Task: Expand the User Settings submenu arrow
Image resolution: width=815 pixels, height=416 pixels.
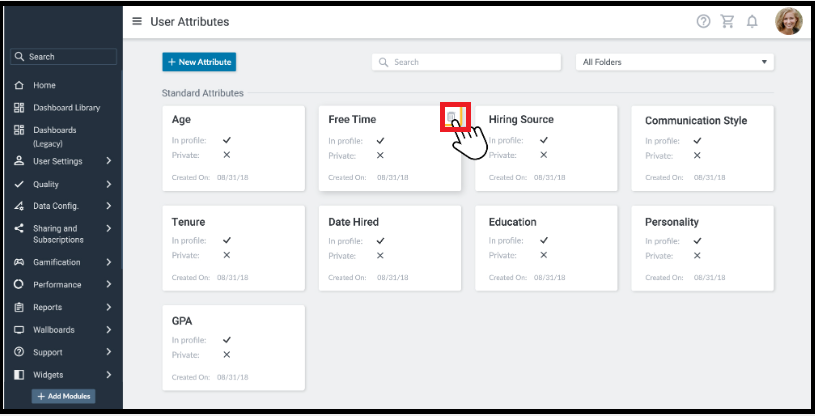Action: click(x=109, y=161)
